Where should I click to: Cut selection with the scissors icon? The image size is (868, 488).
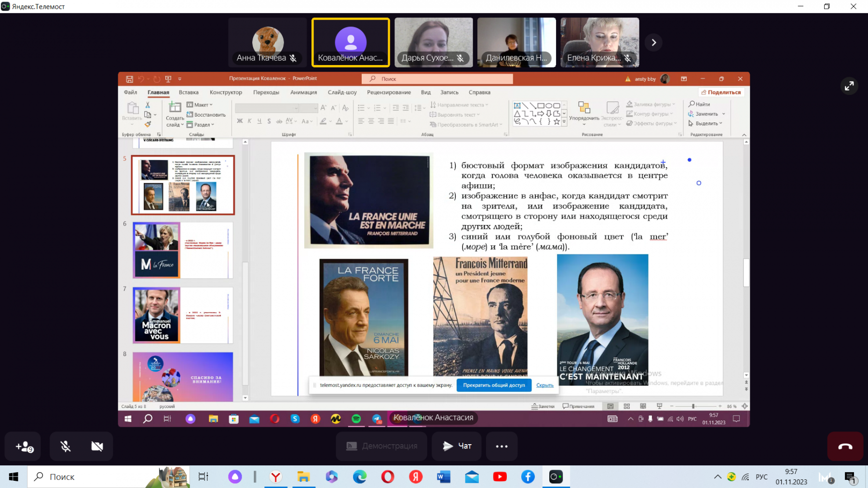coord(148,105)
